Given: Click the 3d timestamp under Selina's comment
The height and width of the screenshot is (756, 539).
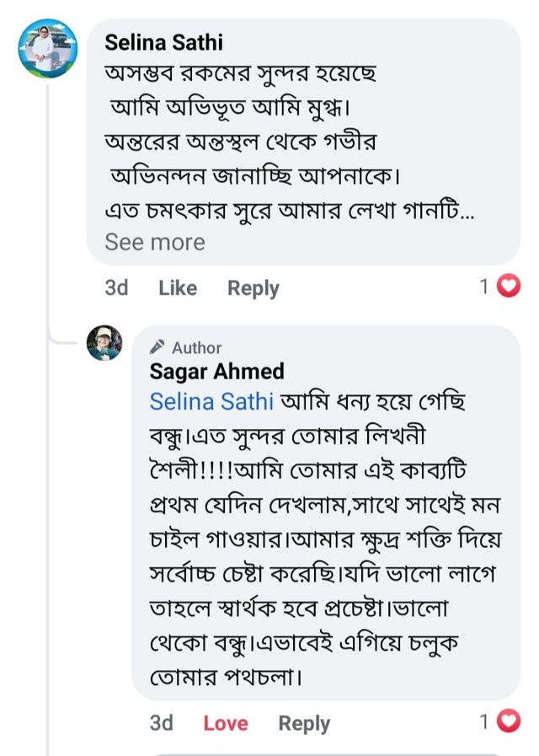Looking at the screenshot, I should pos(116,288).
